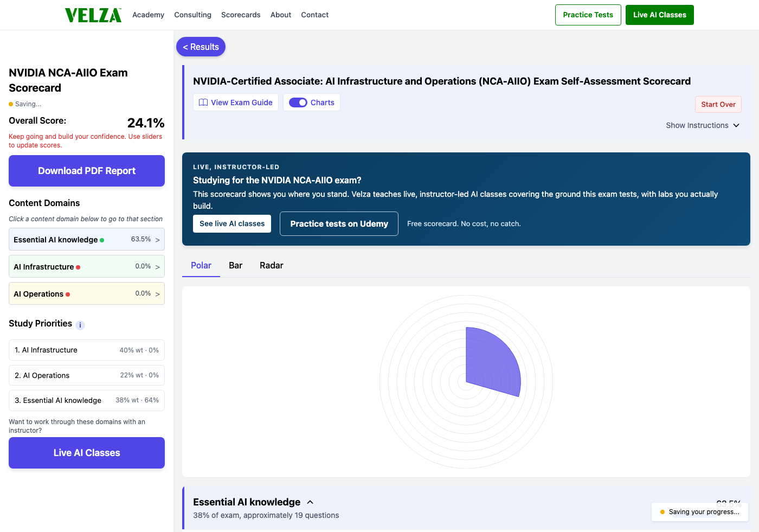Open the About page link

coord(281,15)
